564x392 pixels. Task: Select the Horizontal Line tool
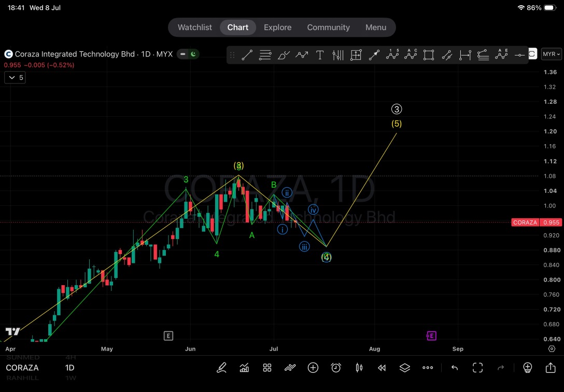pos(519,55)
